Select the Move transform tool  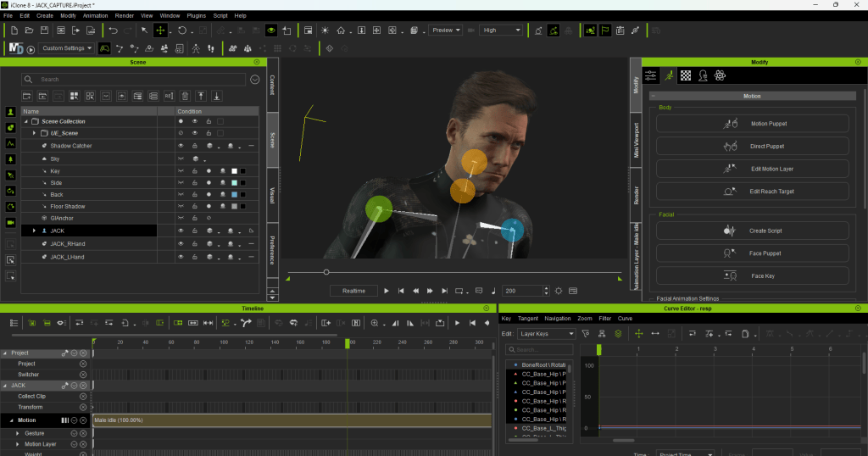[160, 31]
